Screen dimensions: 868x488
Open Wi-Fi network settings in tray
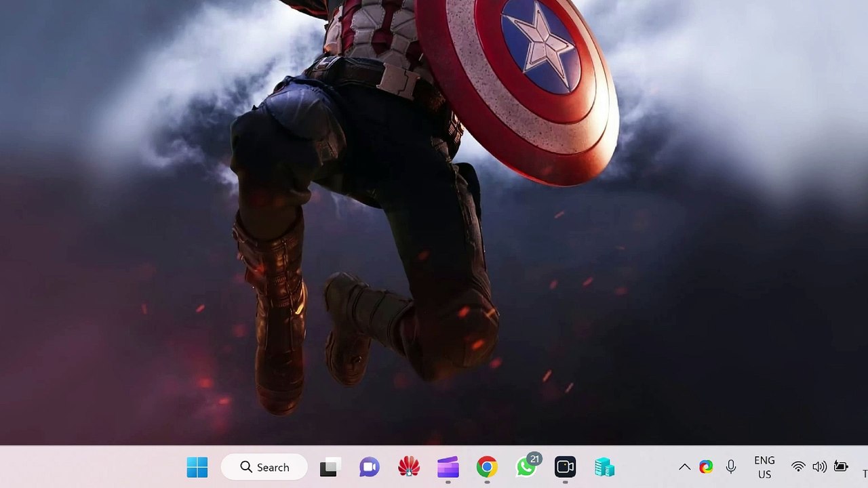pyautogui.click(x=799, y=467)
